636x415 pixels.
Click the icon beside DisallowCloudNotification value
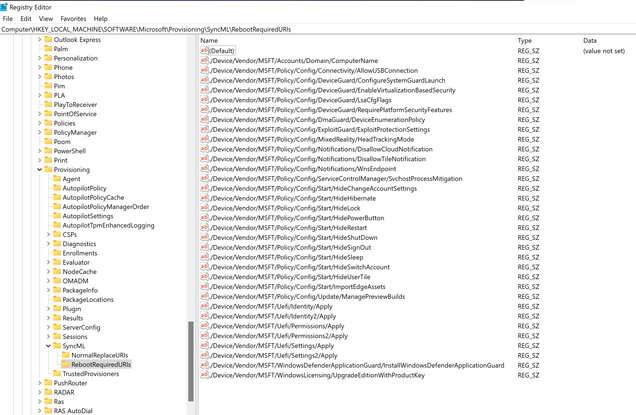click(204, 149)
